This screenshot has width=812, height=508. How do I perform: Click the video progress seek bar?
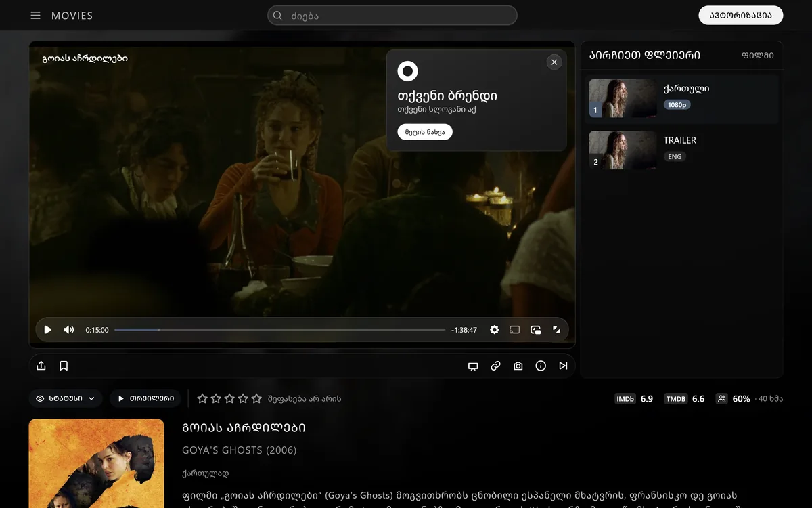click(279, 330)
